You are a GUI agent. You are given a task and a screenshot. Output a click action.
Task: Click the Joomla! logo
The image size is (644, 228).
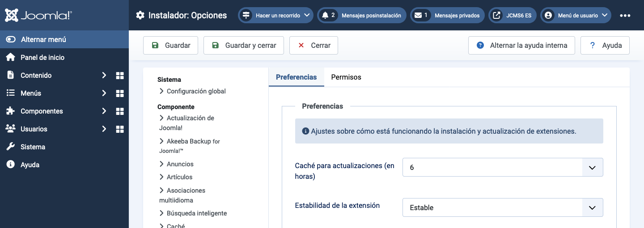(38, 15)
